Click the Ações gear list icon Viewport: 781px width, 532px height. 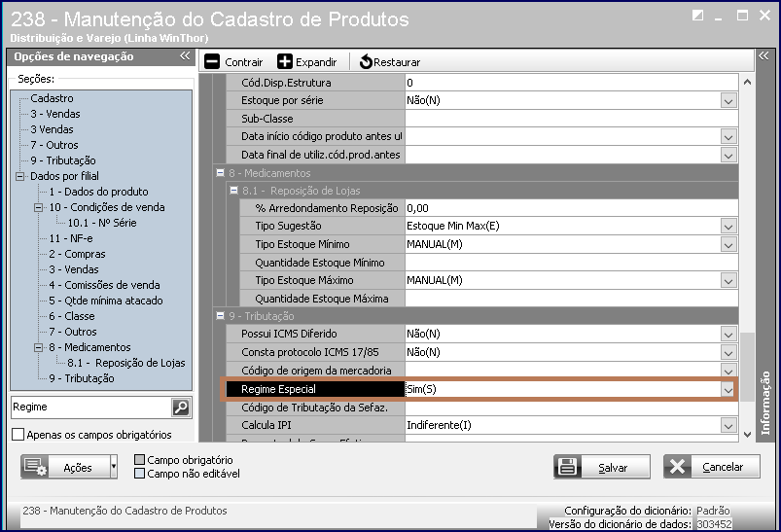(x=35, y=467)
